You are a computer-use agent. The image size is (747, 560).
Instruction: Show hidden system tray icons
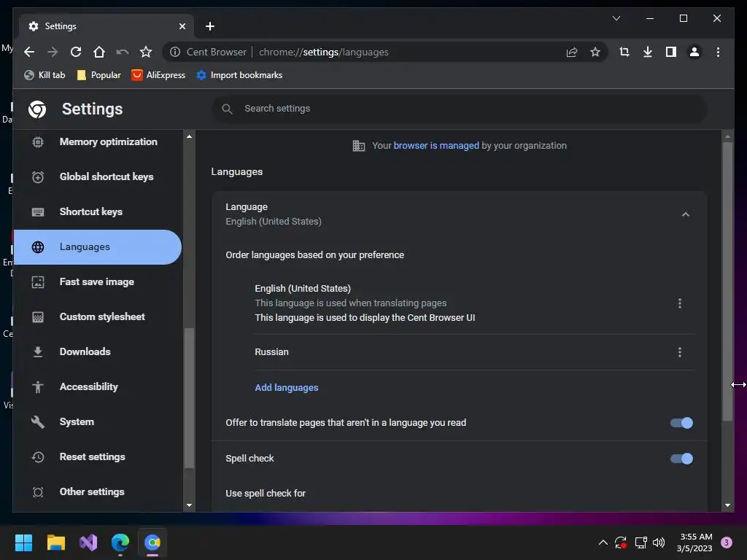pyautogui.click(x=603, y=542)
